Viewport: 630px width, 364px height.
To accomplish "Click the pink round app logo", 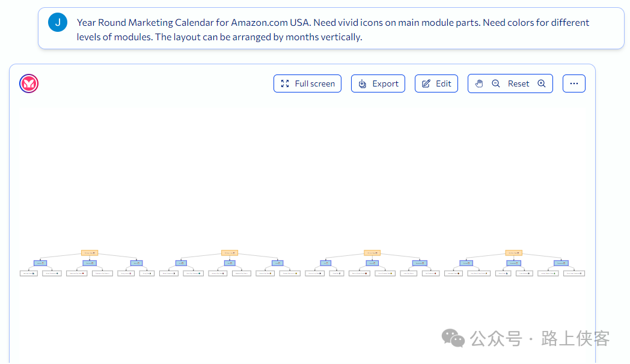I will click(29, 83).
